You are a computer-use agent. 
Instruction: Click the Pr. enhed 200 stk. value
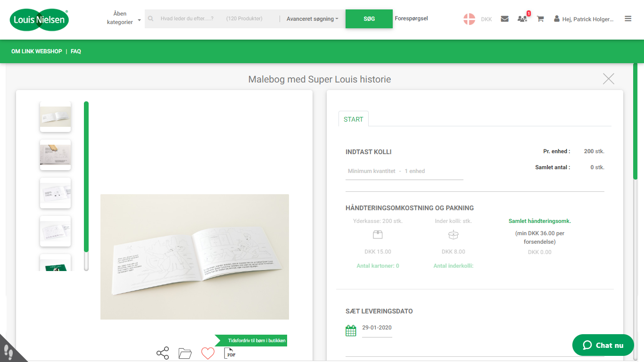(x=594, y=151)
